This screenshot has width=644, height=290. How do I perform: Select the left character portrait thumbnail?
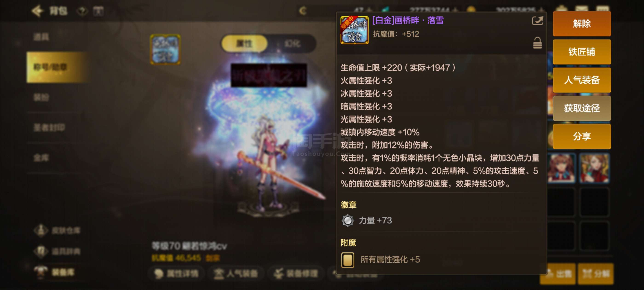pos(562,168)
